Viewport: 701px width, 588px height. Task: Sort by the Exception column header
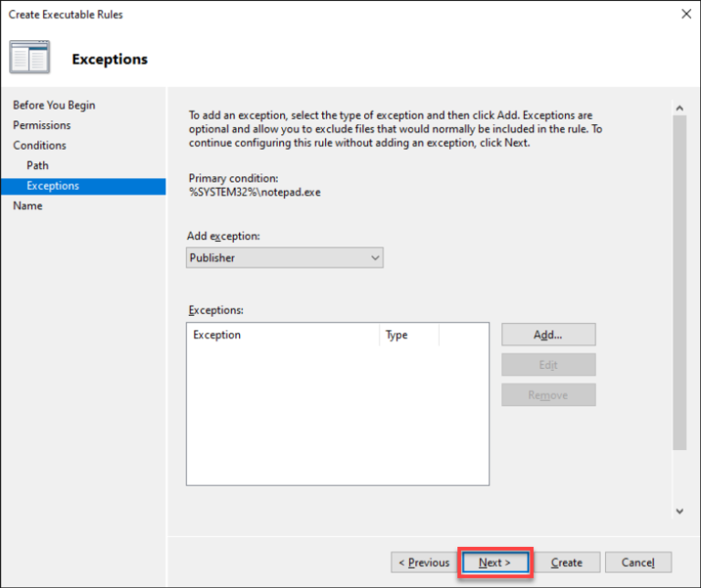282,335
